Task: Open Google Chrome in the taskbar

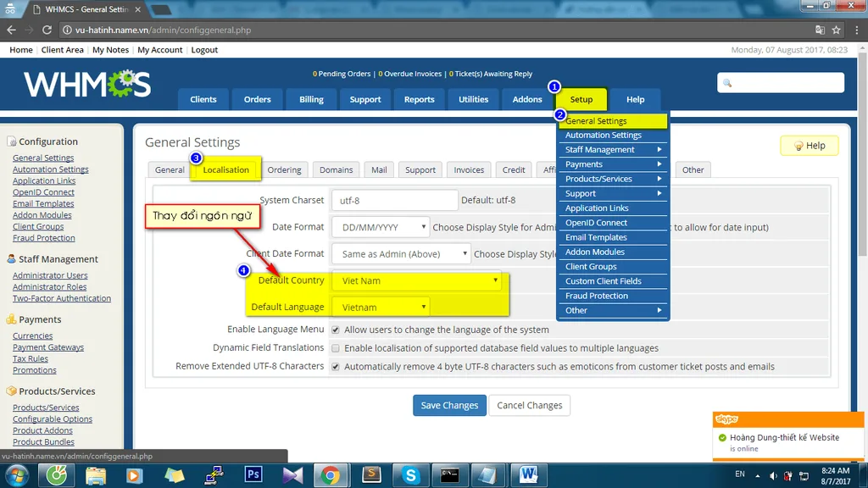Action: click(x=331, y=475)
